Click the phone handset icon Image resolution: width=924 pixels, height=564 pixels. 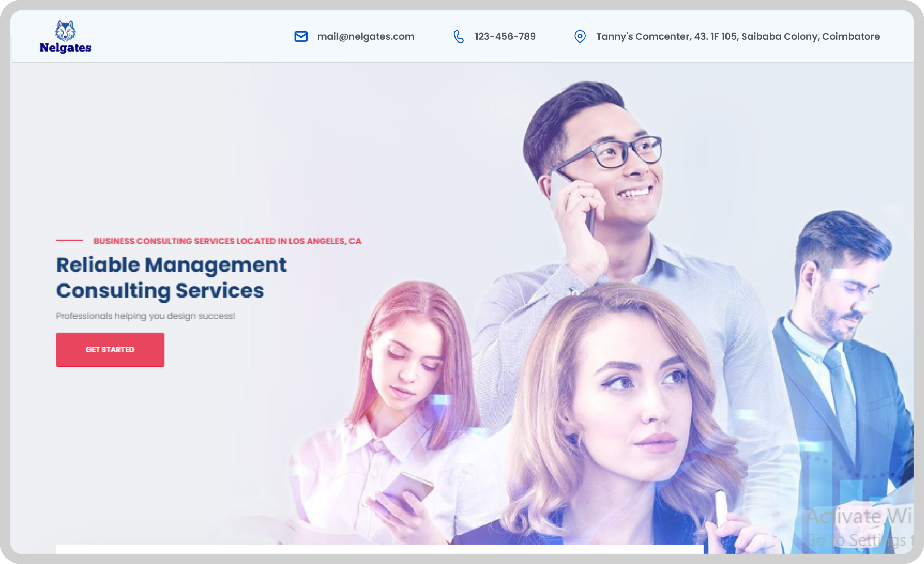click(458, 36)
